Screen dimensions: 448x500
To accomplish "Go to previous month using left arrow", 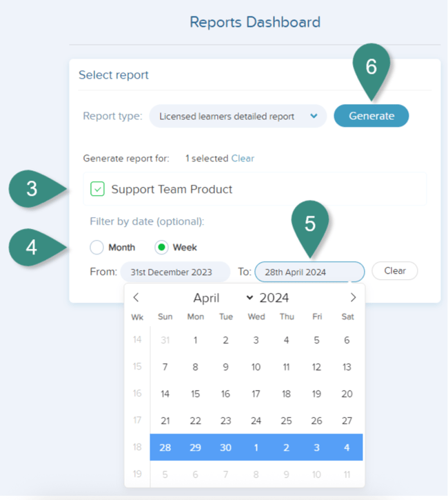I will (x=136, y=298).
